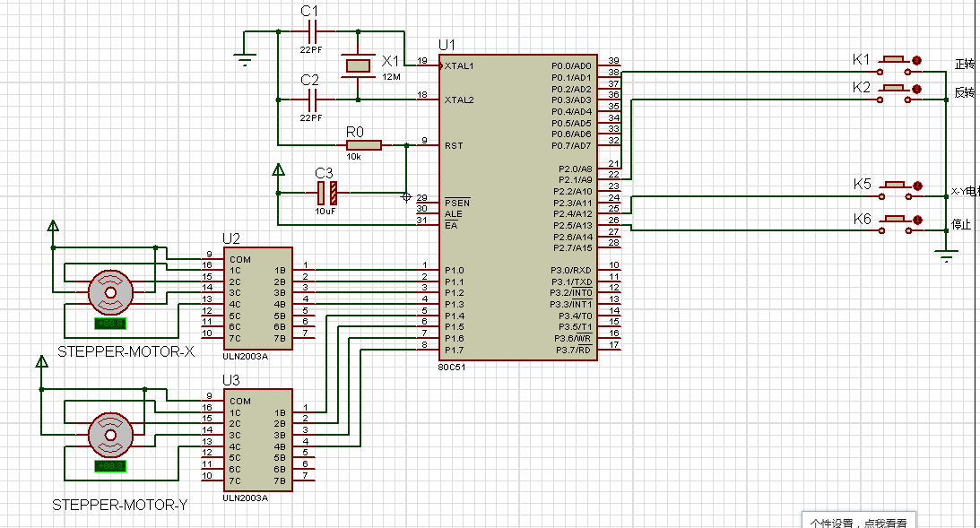Click the ground symbol below K6
The height and width of the screenshot is (528, 980).
tap(946, 255)
